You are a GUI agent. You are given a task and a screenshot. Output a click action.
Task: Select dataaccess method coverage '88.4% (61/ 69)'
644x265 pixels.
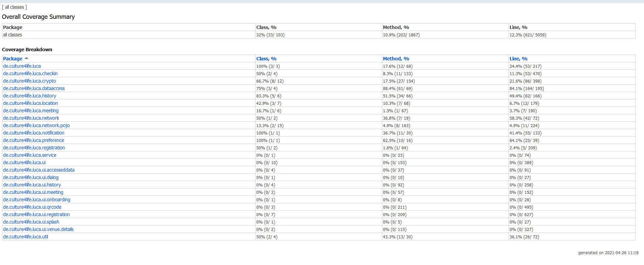pyautogui.click(x=398, y=88)
